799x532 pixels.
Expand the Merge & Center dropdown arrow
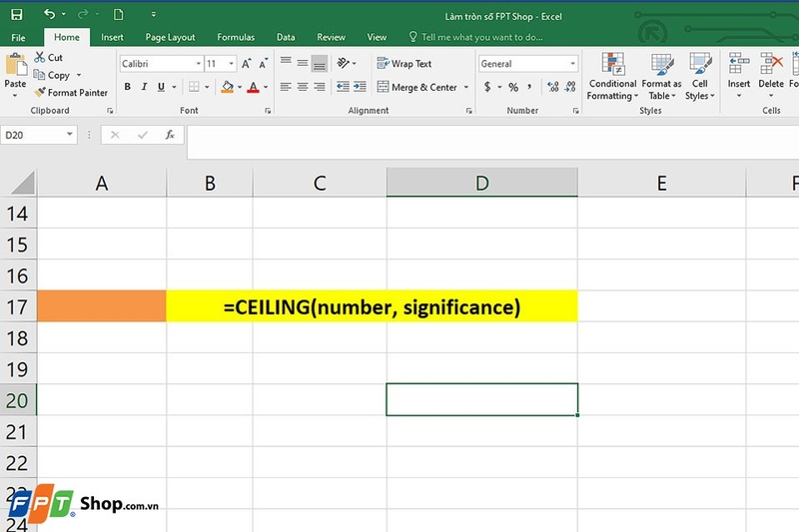465,87
